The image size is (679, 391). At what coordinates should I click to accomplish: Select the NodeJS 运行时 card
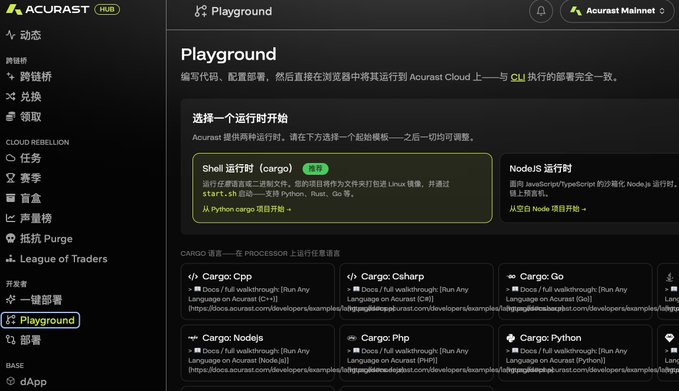(x=589, y=188)
